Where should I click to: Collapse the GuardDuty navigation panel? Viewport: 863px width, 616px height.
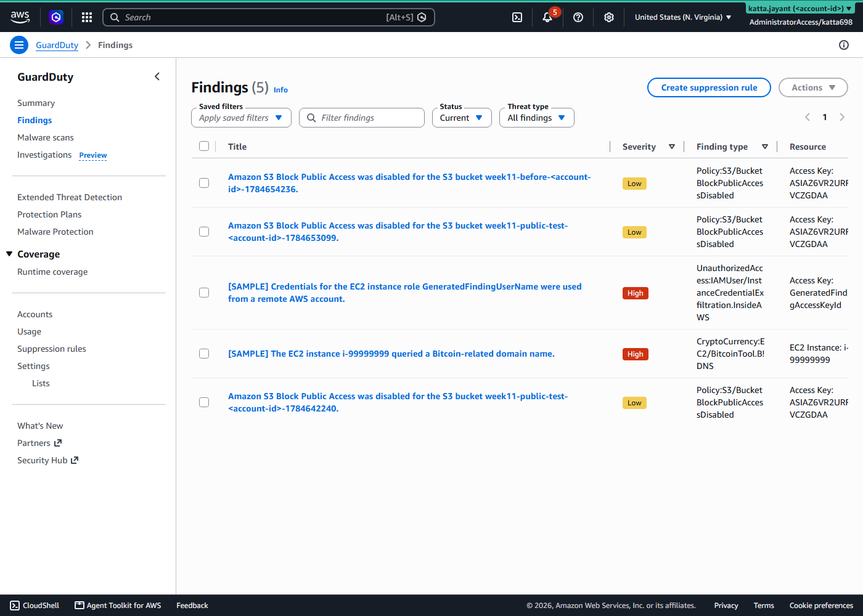click(x=157, y=76)
